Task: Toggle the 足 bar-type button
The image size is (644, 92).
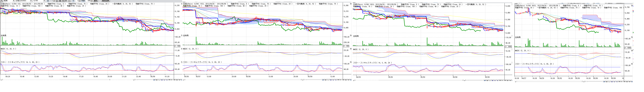Action: [x=48, y=1]
